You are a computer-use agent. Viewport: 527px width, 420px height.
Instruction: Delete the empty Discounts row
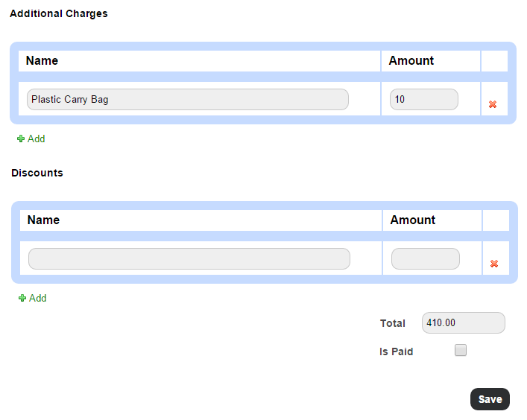[493, 264]
